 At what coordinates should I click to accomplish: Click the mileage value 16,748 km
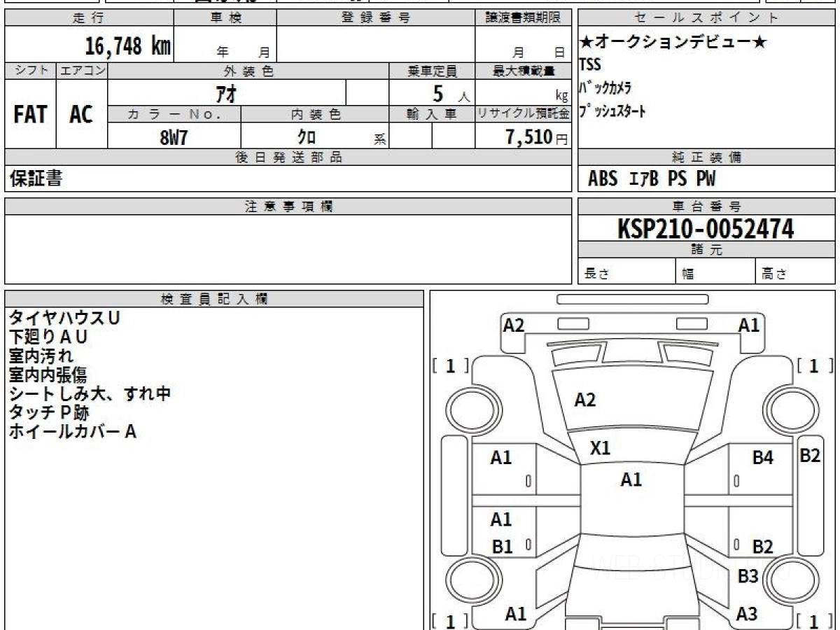pos(127,46)
